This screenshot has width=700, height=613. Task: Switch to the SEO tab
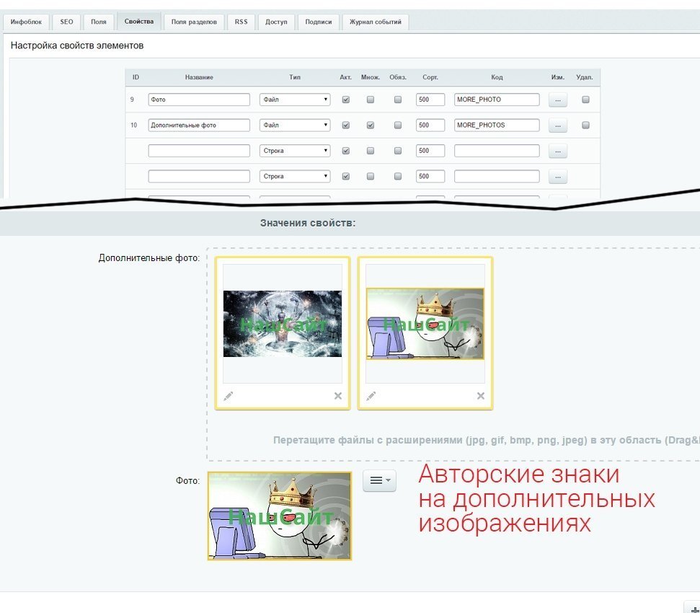coord(66,22)
